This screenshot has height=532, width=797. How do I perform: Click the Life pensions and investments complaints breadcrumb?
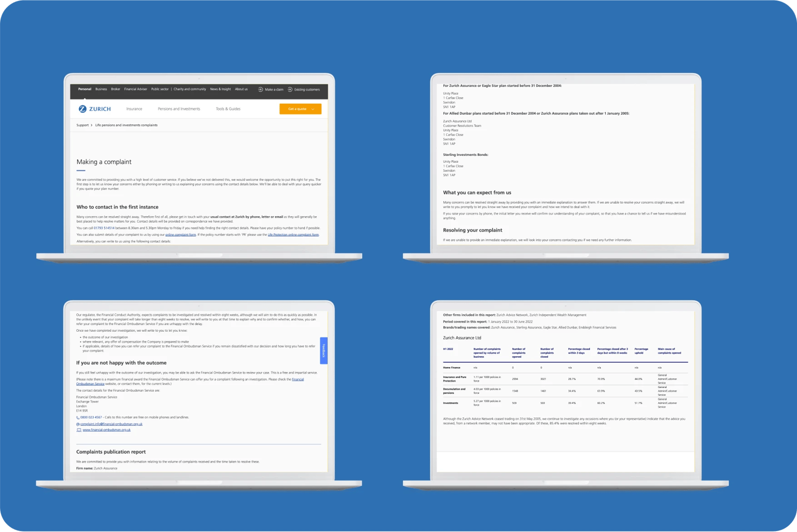(127, 125)
